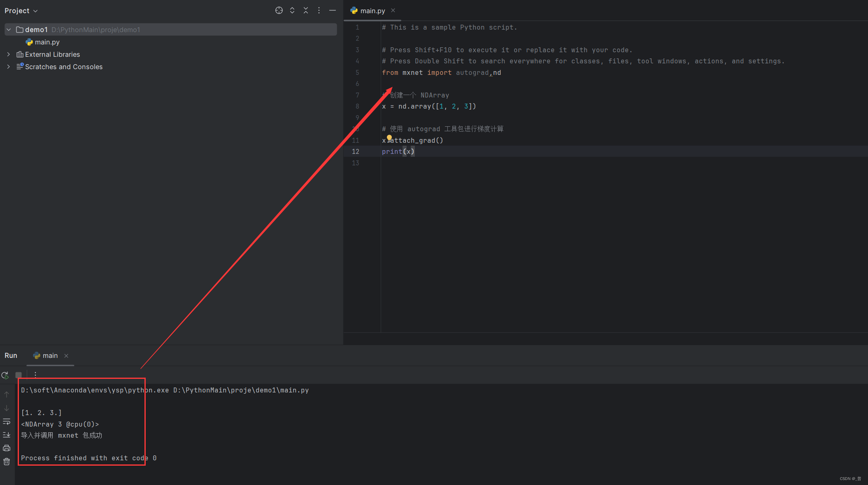Click the Select Opened File target icon
The height and width of the screenshot is (485, 868).
(279, 11)
